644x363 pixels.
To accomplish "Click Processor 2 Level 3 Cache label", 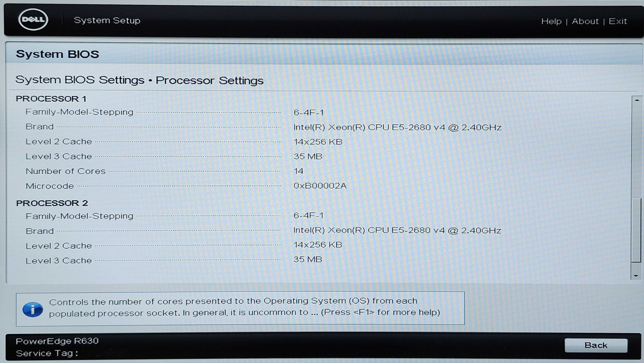I will [x=59, y=261].
